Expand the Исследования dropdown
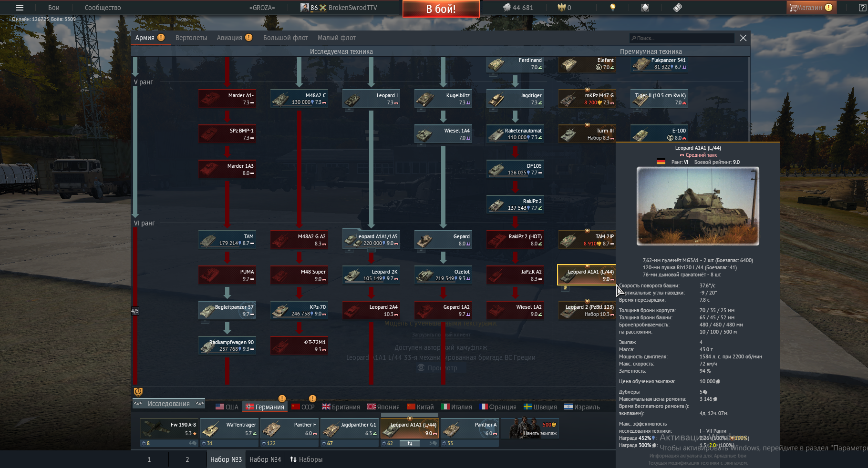 pyautogui.click(x=169, y=404)
